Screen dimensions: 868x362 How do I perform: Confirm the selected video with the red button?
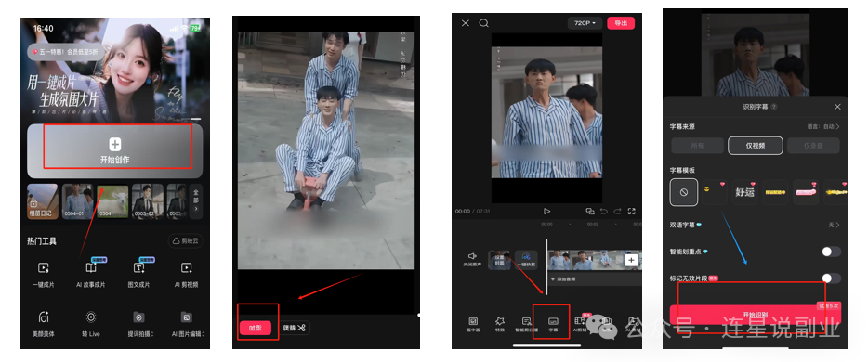256,328
